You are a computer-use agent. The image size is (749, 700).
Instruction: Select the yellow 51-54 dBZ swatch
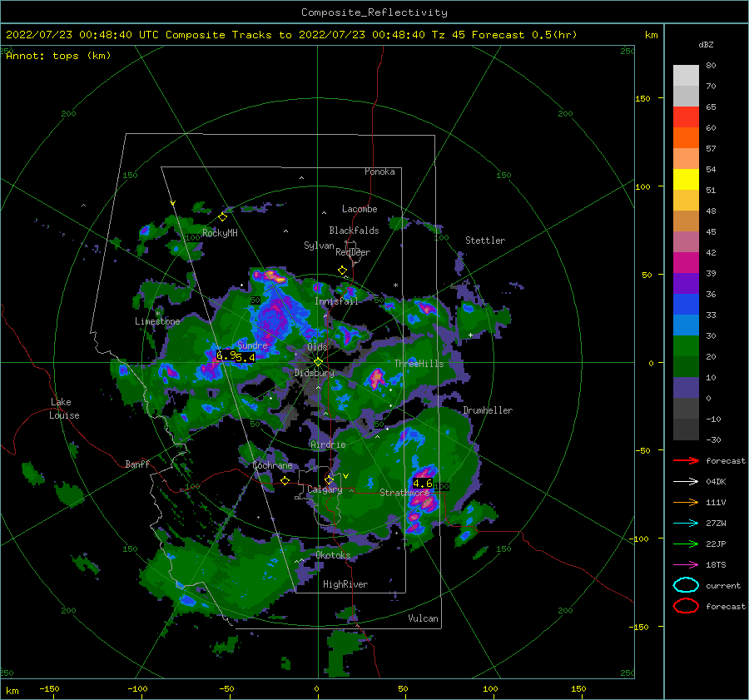(686, 180)
